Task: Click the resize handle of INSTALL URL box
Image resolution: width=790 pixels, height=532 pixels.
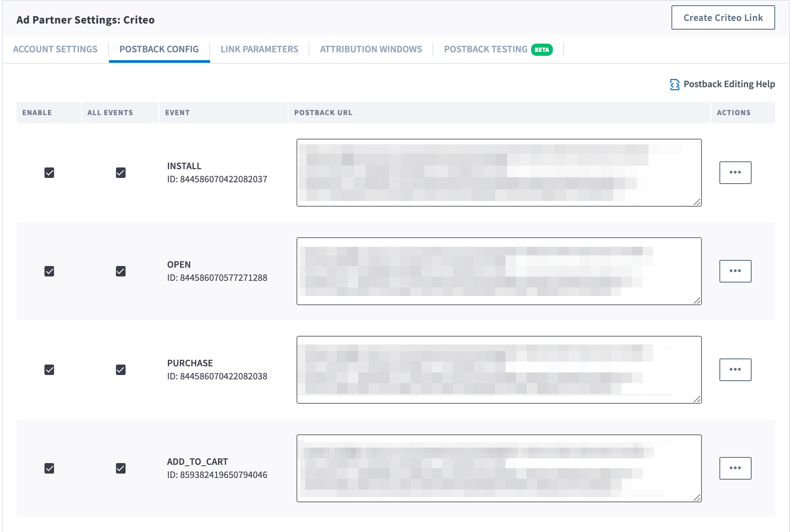Action: point(697,202)
